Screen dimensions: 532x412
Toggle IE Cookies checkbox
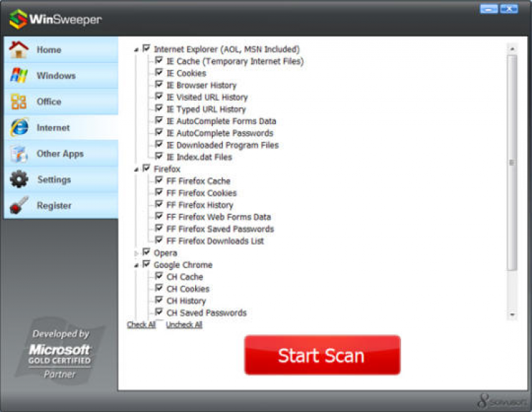point(159,72)
